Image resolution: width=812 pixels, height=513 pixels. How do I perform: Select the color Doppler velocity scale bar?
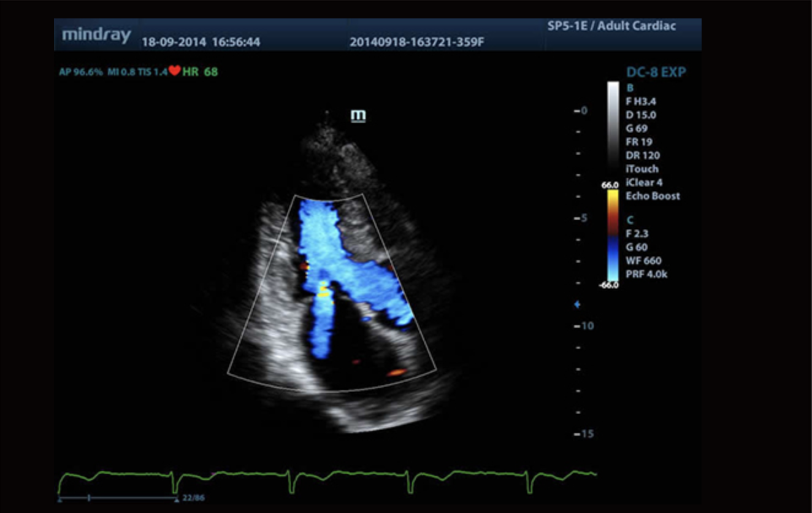(613, 236)
